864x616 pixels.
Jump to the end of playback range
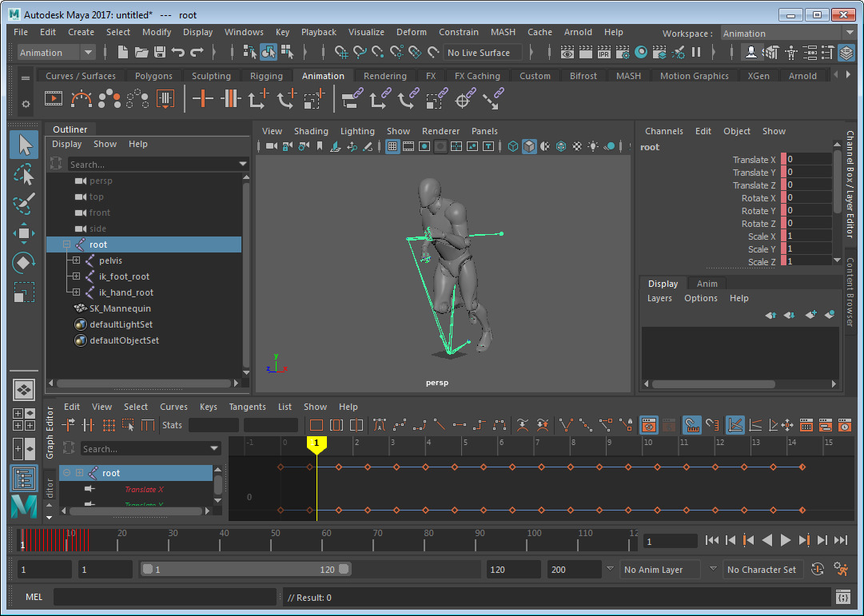click(x=840, y=541)
